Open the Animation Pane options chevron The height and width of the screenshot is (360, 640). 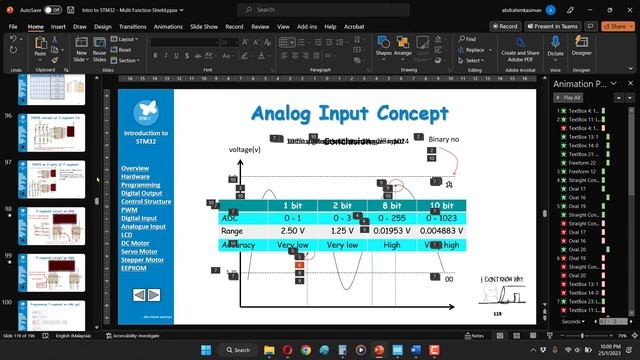[x=613, y=83]
